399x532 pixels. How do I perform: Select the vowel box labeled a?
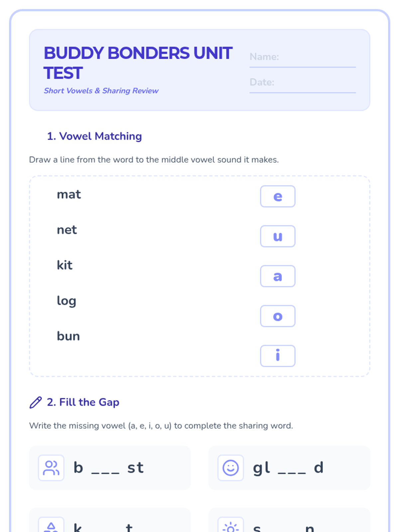coord(278,276)
